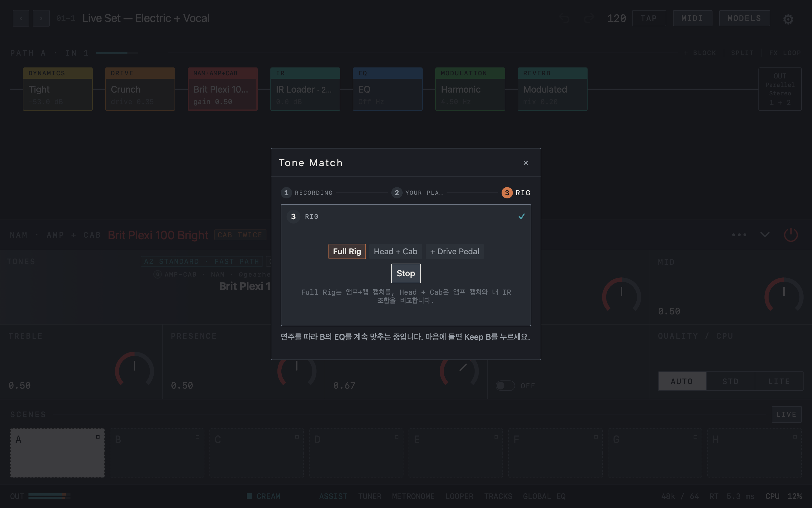Toggle the amp block power icon
The height and width of the screenshot is (508, 812).
[791, 235]
